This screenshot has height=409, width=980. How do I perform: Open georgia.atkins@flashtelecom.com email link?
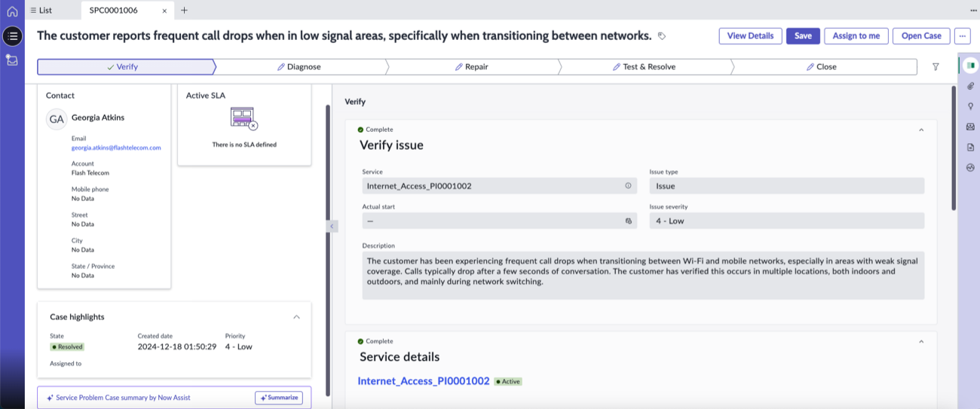pos(116,148)
